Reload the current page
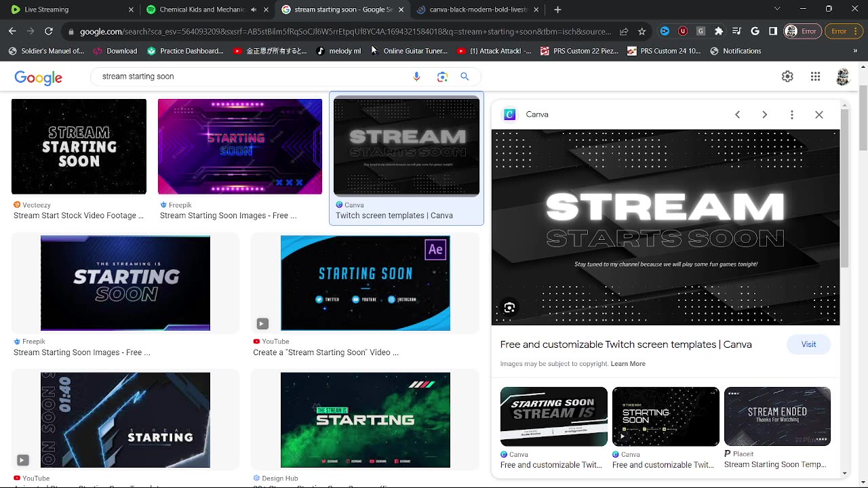Viewport: 868px width, 488px height. pyautogui.click(x=49, y=31)
